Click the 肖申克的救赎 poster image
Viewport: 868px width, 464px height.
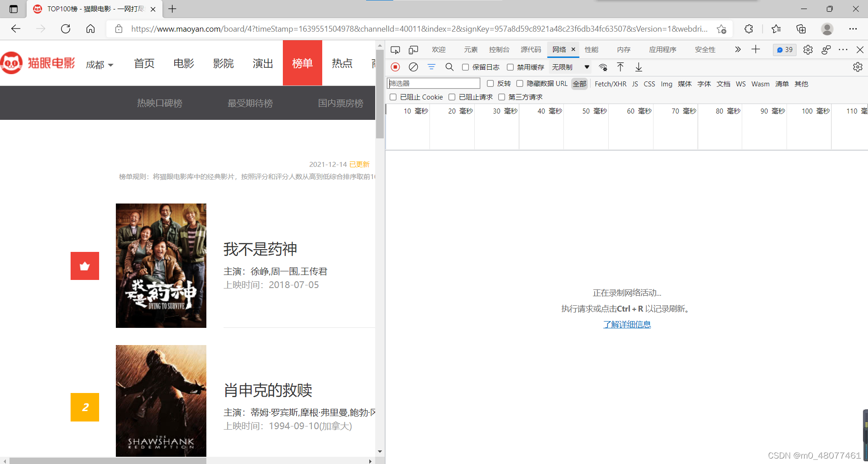tap(161, 401)
